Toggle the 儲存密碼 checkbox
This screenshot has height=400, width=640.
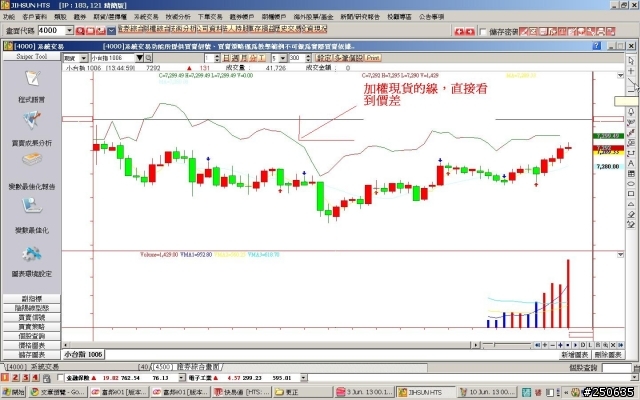point(483,31)
